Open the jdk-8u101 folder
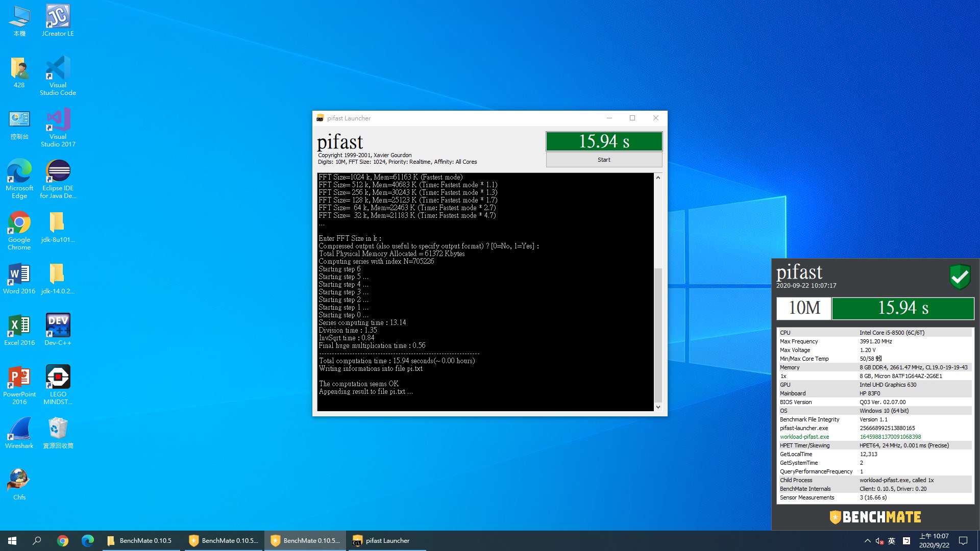 click(58, 227)
